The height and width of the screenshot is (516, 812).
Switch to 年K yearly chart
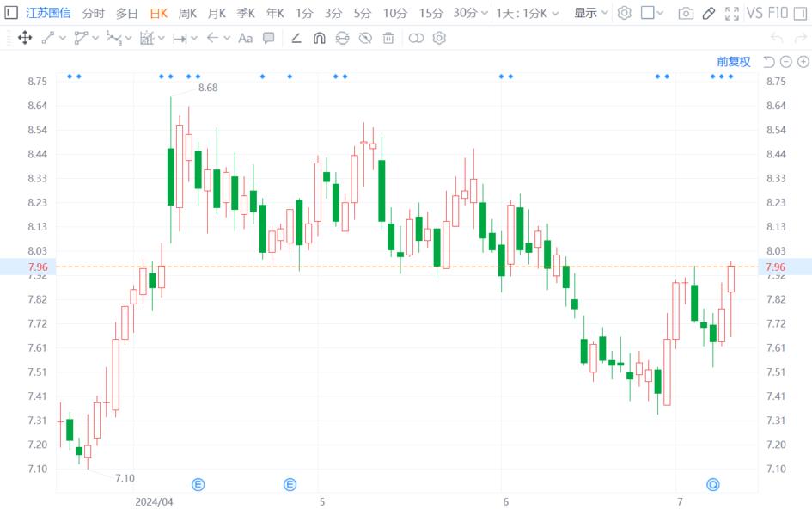(275, 13)
